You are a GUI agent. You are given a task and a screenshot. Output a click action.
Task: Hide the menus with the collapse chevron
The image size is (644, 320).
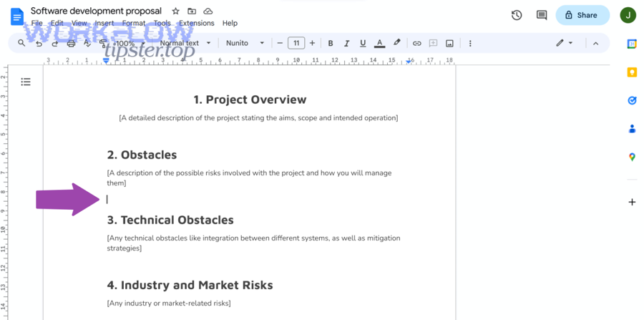pos(595,43)
